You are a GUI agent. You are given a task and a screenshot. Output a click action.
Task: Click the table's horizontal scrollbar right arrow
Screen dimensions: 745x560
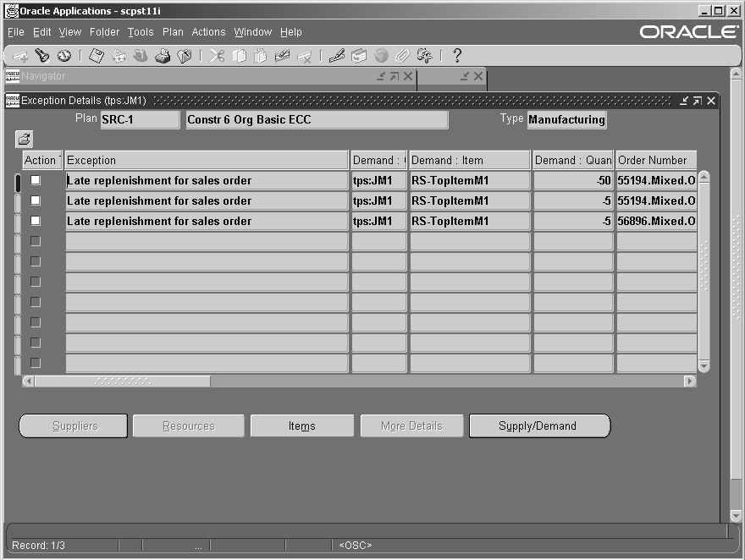[690, 381]
